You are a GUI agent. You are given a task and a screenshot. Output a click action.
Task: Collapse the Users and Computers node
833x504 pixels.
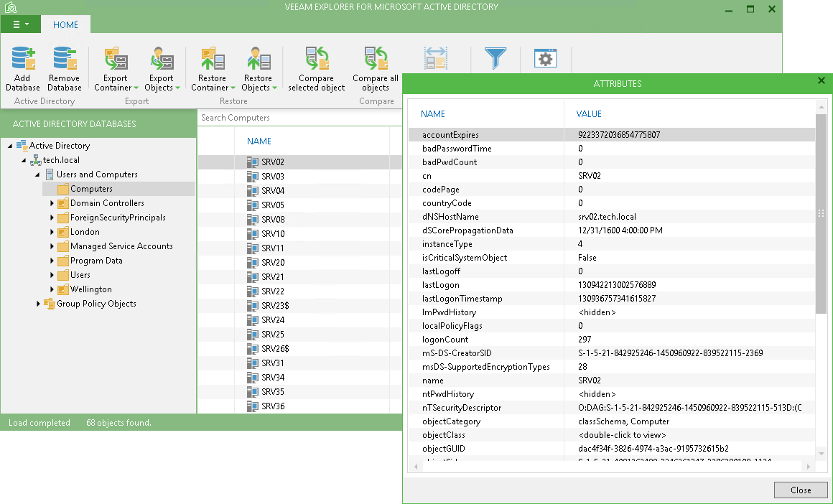(x=38, y=174)
